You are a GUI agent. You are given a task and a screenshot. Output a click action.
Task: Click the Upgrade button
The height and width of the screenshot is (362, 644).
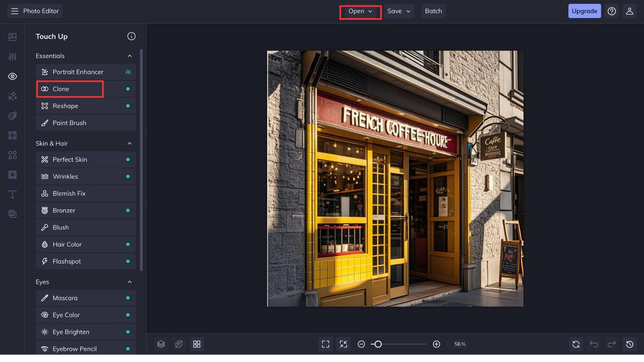coord(584,11)
